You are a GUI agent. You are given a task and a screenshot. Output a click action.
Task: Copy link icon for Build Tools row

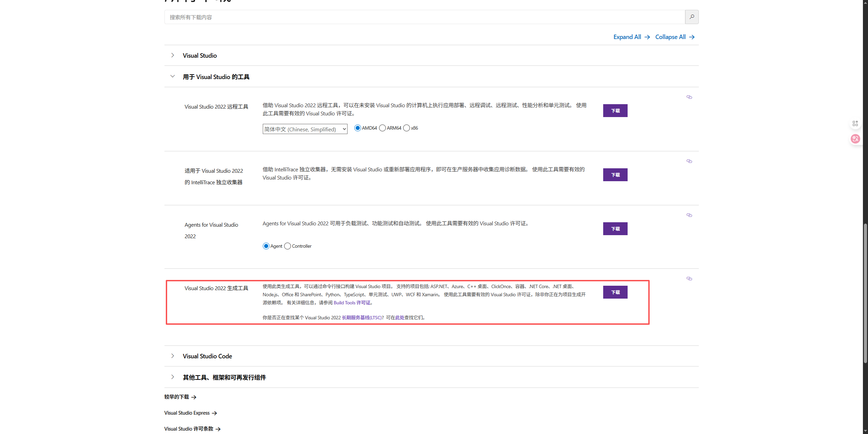coord(689,279)
